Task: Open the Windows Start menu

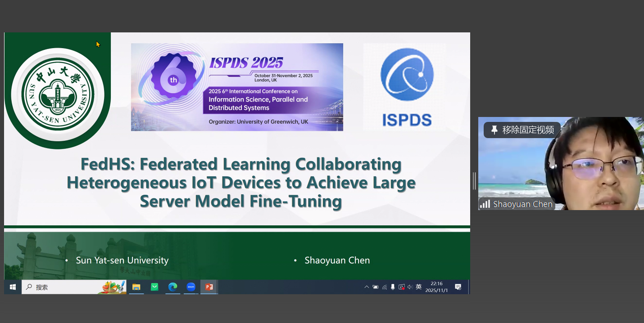Action: click(13, 287)
